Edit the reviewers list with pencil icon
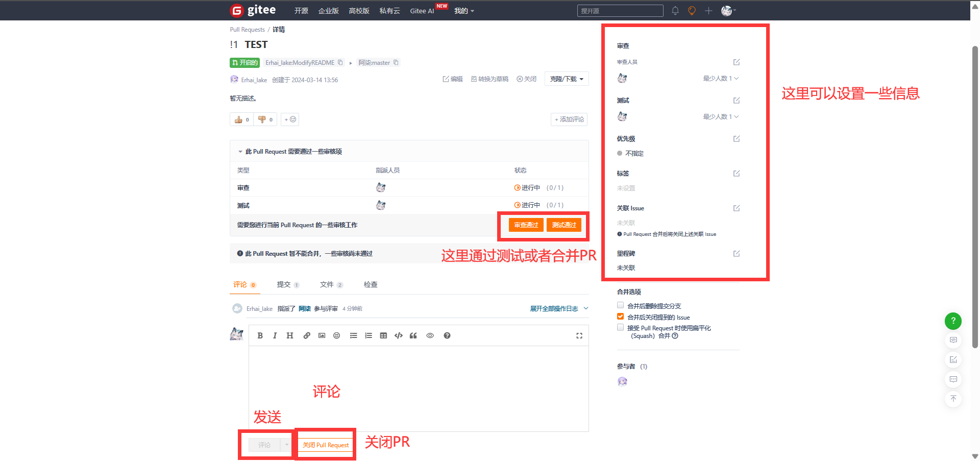980x461 pixels. [737, 62]
